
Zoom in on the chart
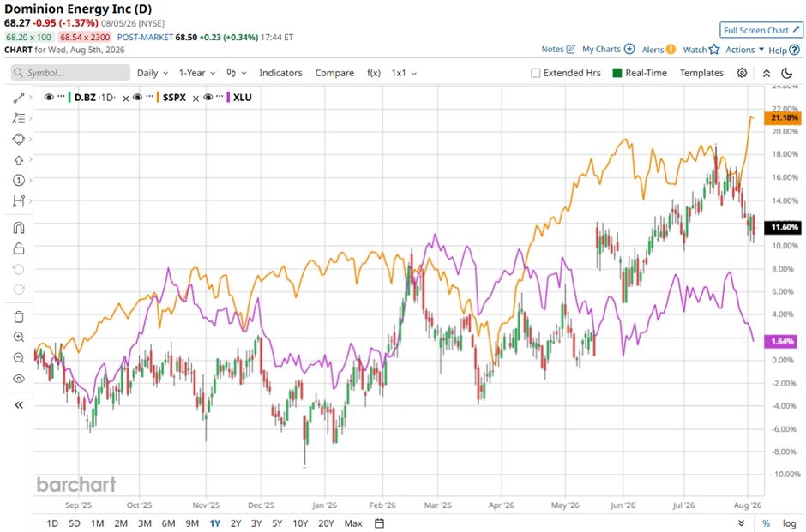(x=19, y=337)
